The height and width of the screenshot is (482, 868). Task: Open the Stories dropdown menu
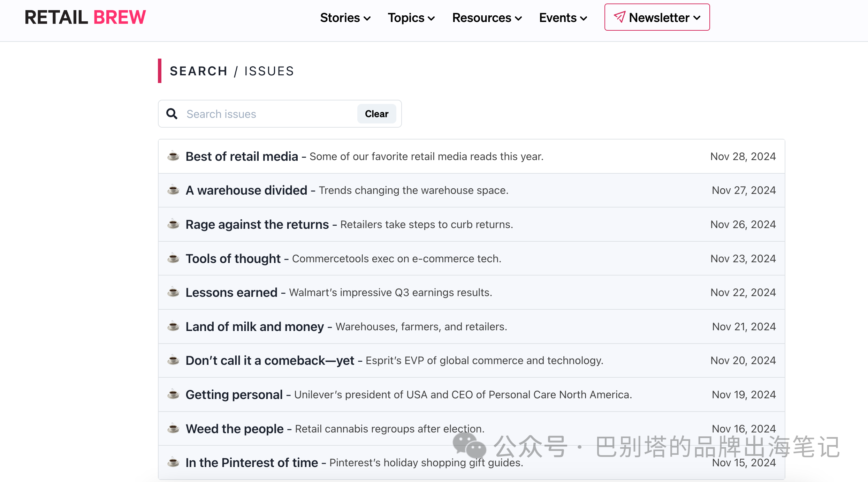(x=345, y=18)
